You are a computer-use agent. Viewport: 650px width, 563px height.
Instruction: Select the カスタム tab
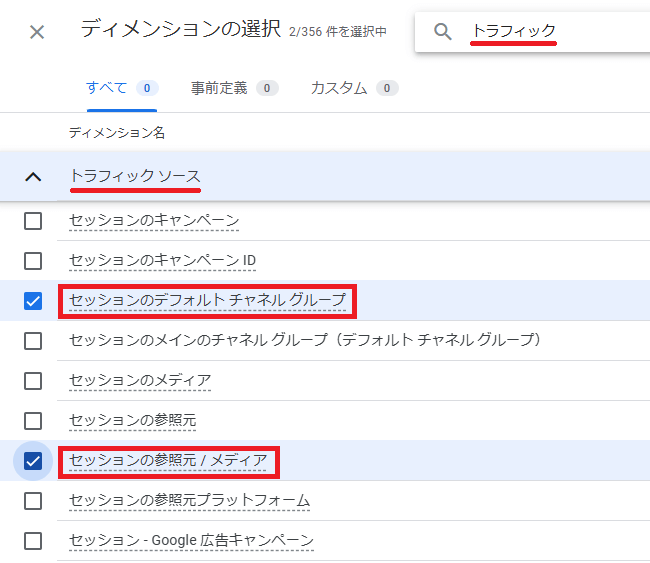(339, 88)
